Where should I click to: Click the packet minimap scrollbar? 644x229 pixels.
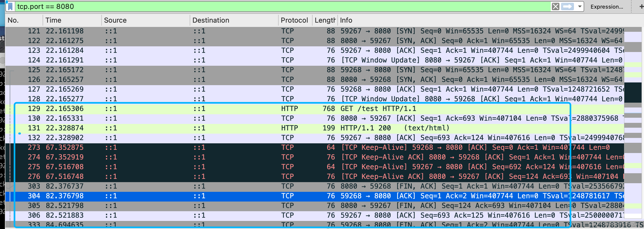click(633, 123)
